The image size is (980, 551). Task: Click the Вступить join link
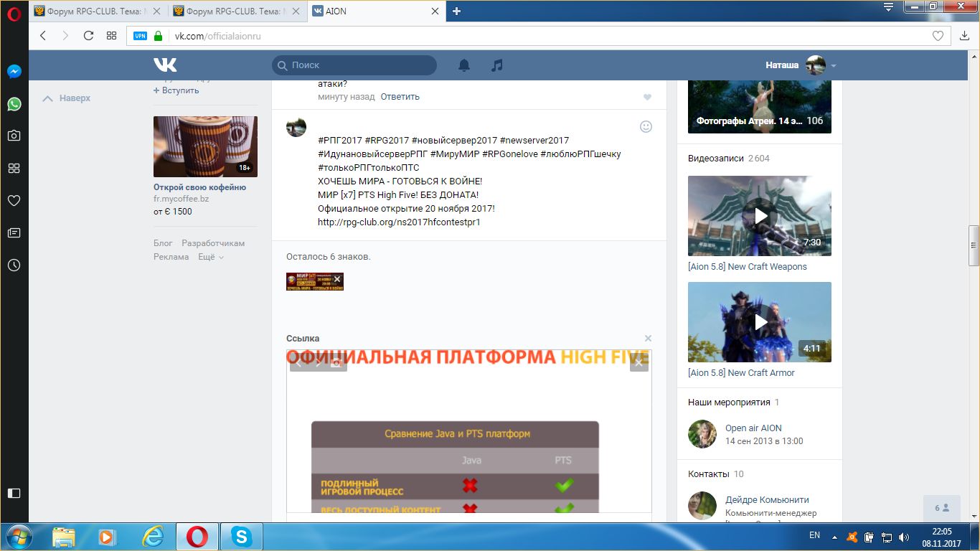pyautogui.click(x=176, y=90)
